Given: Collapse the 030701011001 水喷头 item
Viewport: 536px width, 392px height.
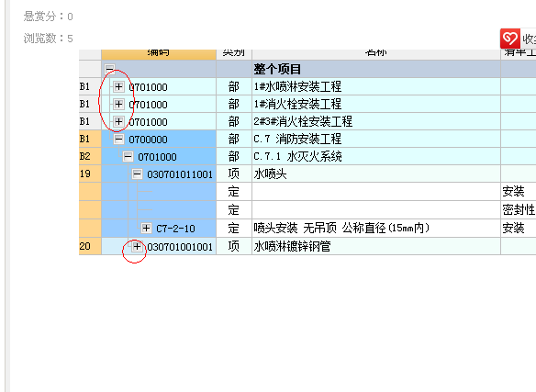Looking at the screenshot, I should click(137, 174).
